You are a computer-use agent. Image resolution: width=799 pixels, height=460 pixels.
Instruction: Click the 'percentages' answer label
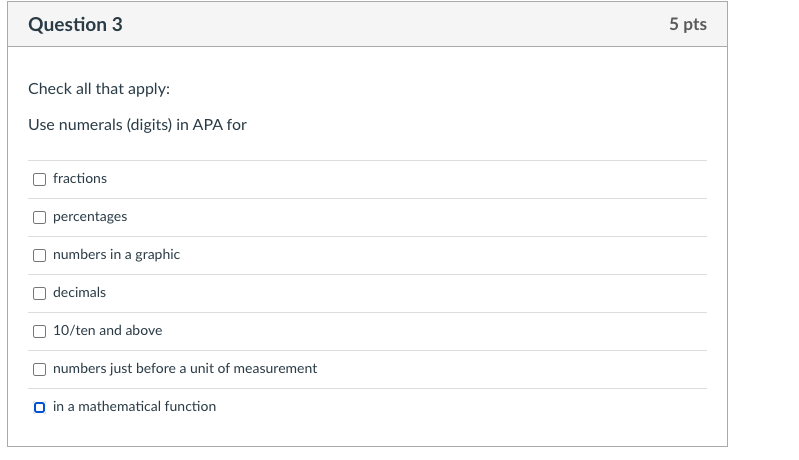90,217
